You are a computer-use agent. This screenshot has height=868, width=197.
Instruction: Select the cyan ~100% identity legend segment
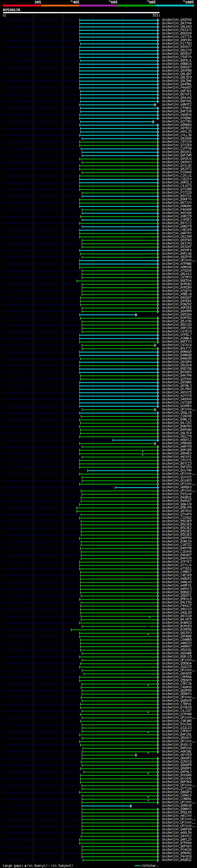[x=175, y=6]
